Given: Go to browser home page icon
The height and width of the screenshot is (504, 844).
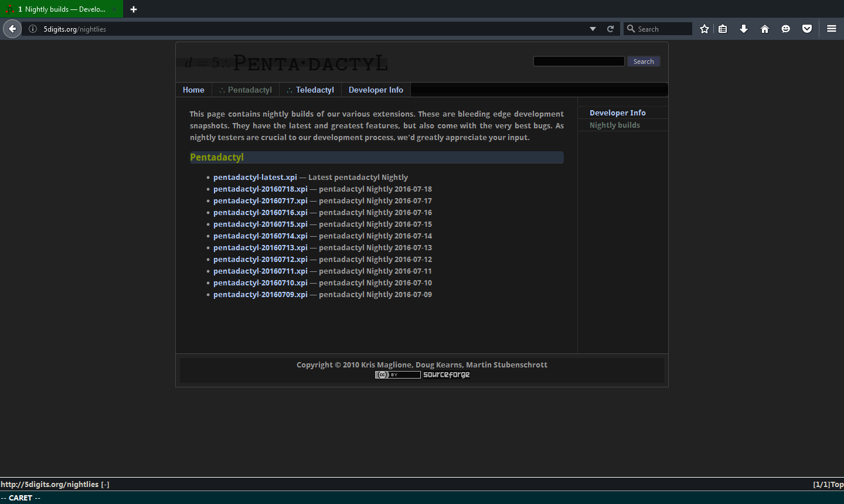Looking at the screenshot, I should (x=765, y=29).
